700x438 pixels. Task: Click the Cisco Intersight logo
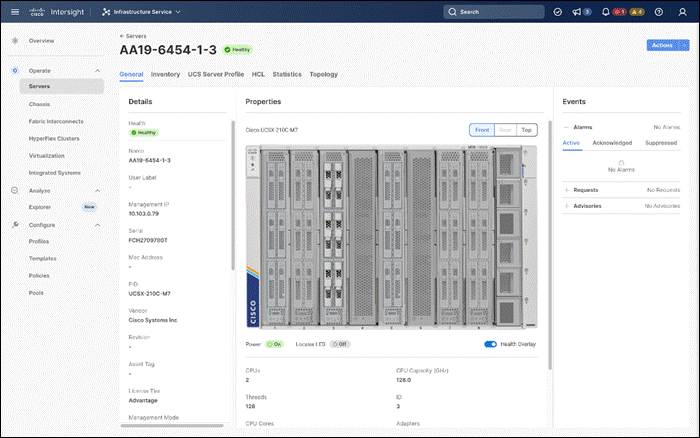(x=57, y=12)
